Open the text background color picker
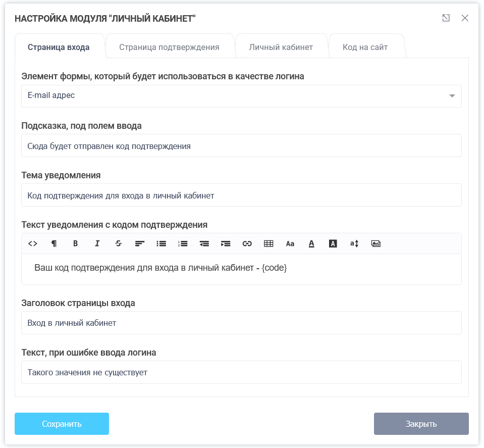 [333, 243]
